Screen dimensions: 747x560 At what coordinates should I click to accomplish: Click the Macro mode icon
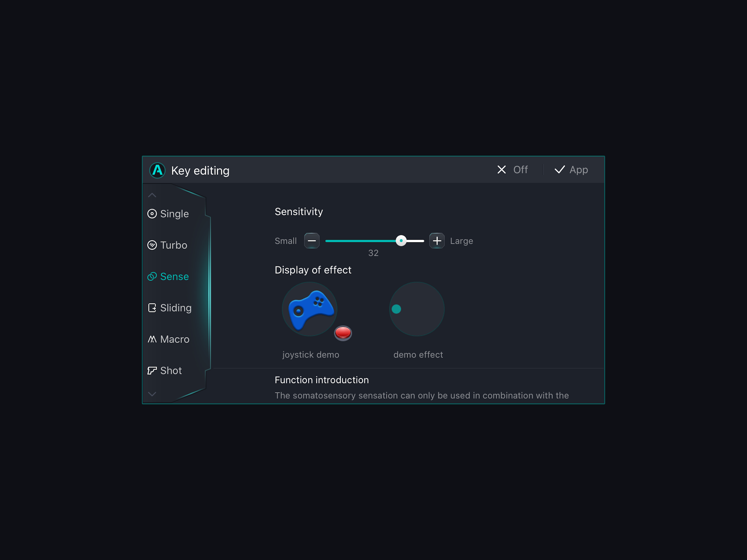click(x=152, y=339)
